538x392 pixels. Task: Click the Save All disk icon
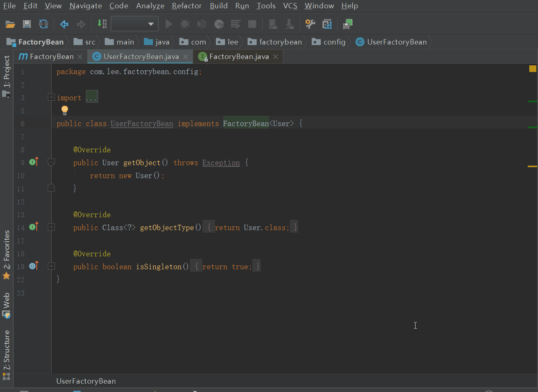click(x=27, y=24)
